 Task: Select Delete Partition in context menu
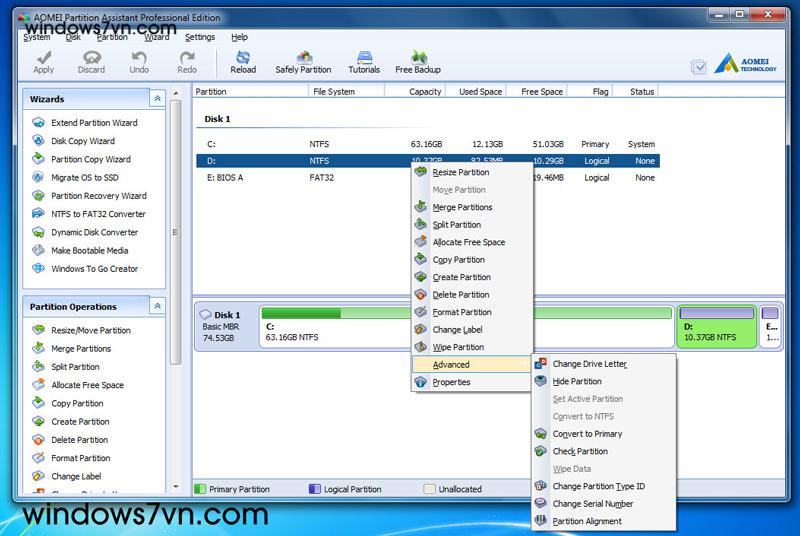coord(471,295)
